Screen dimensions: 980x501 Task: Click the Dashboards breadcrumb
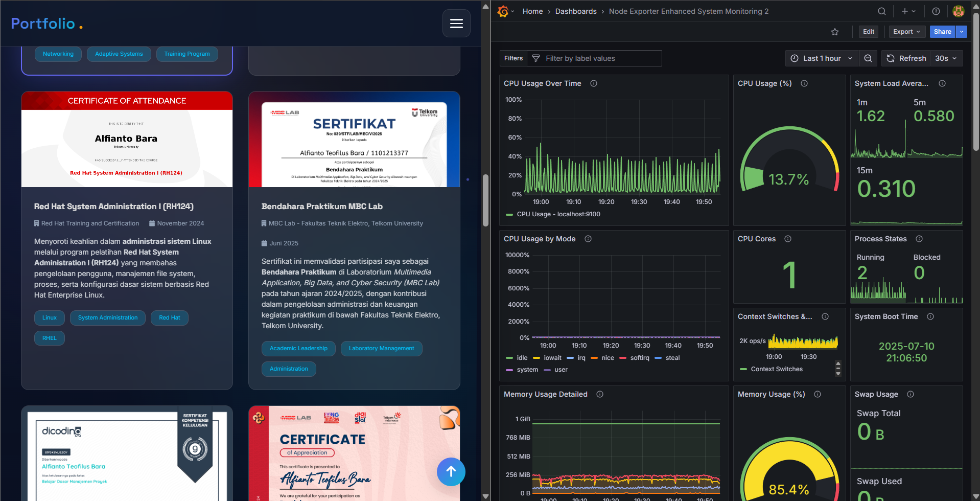click(576, 11)
